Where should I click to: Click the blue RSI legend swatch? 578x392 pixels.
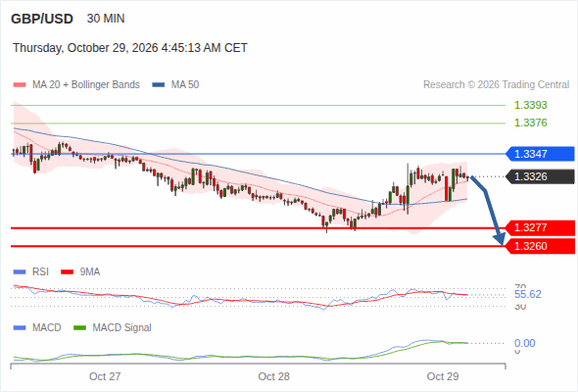[20, 272]
